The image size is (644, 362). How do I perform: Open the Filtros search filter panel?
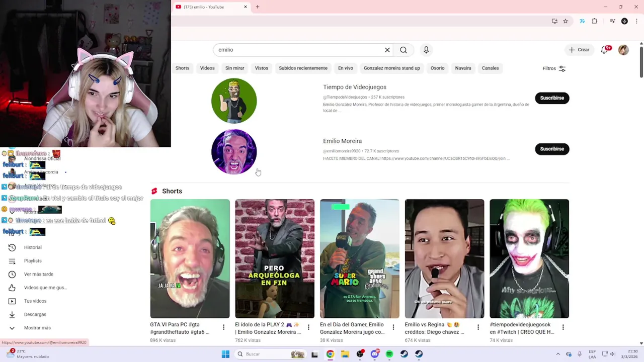[554, 68]
